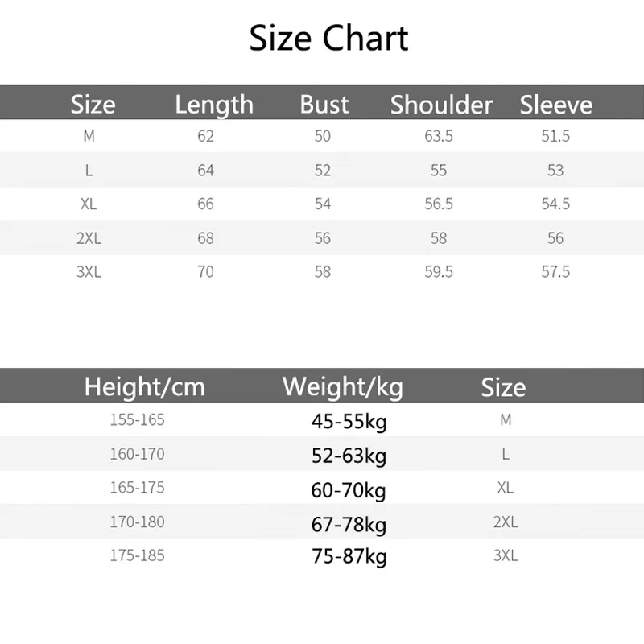Screen dimensions: 644x644
Task: Select the Weight/kg column header
Action: (342, 387)
